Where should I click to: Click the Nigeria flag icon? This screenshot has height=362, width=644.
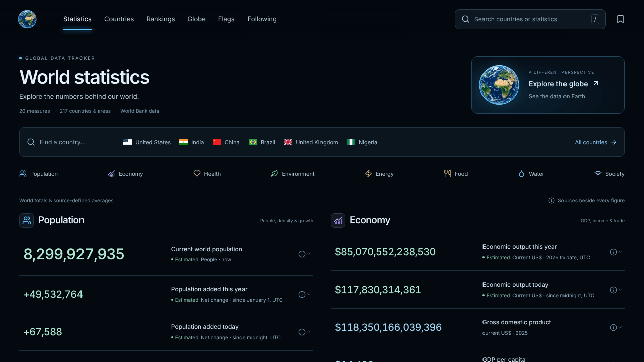pos(351,142)
